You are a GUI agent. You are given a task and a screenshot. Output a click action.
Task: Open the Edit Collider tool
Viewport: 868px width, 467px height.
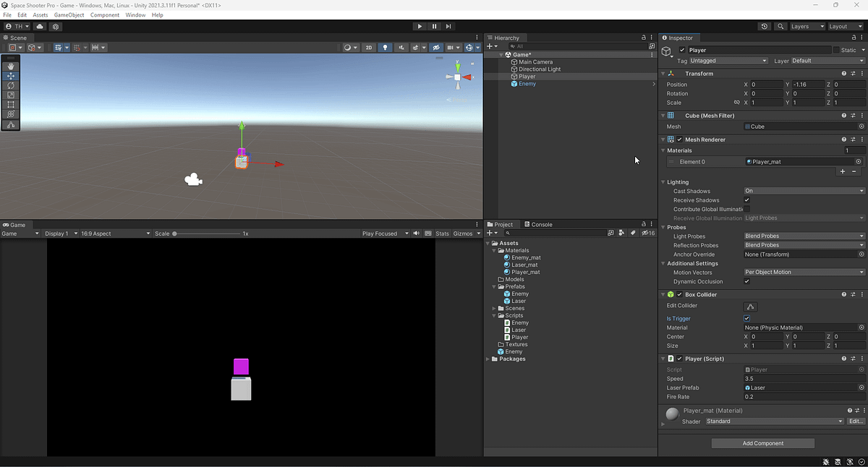tap(751, 307)
